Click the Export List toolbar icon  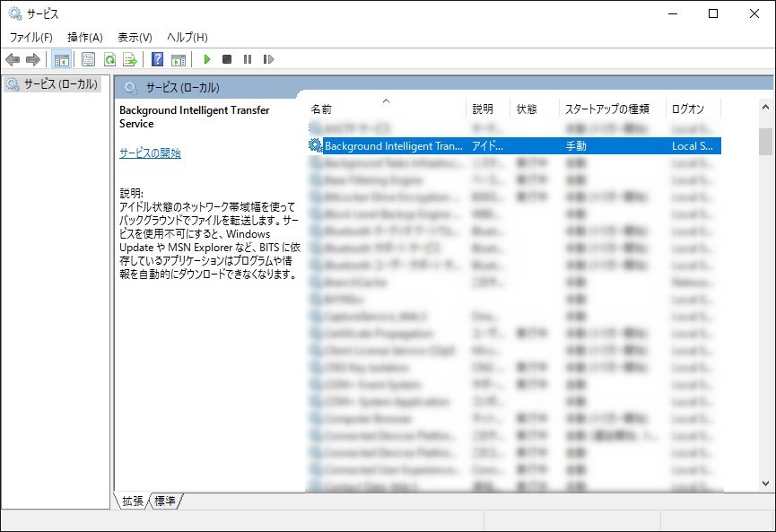click(x=130, y=59)
